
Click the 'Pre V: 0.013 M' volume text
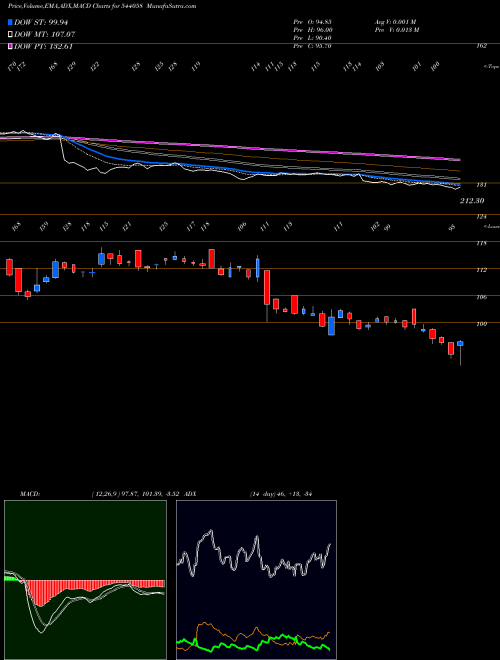(396, 30)
